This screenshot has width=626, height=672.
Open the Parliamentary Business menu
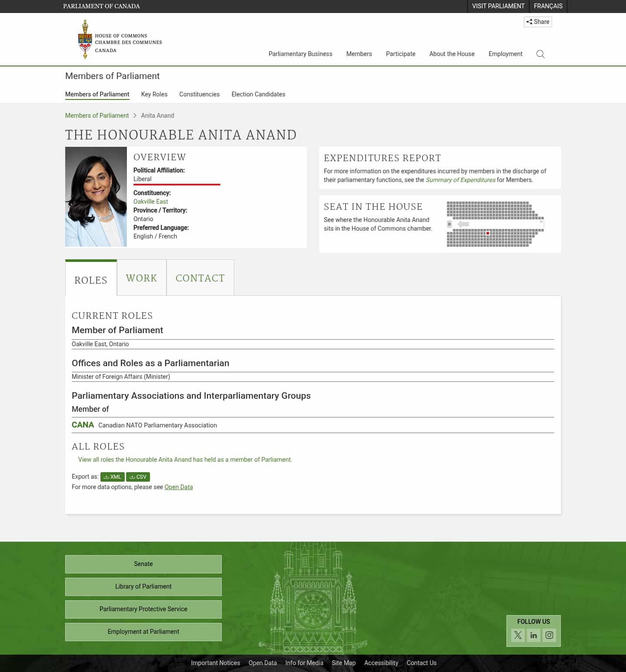tap(300, 54)
